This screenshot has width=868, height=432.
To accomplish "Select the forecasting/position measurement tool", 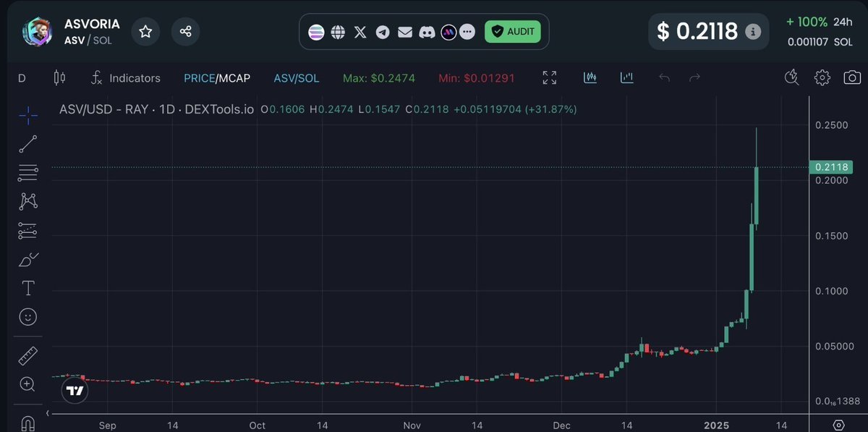I will click(x=28, y=230).
